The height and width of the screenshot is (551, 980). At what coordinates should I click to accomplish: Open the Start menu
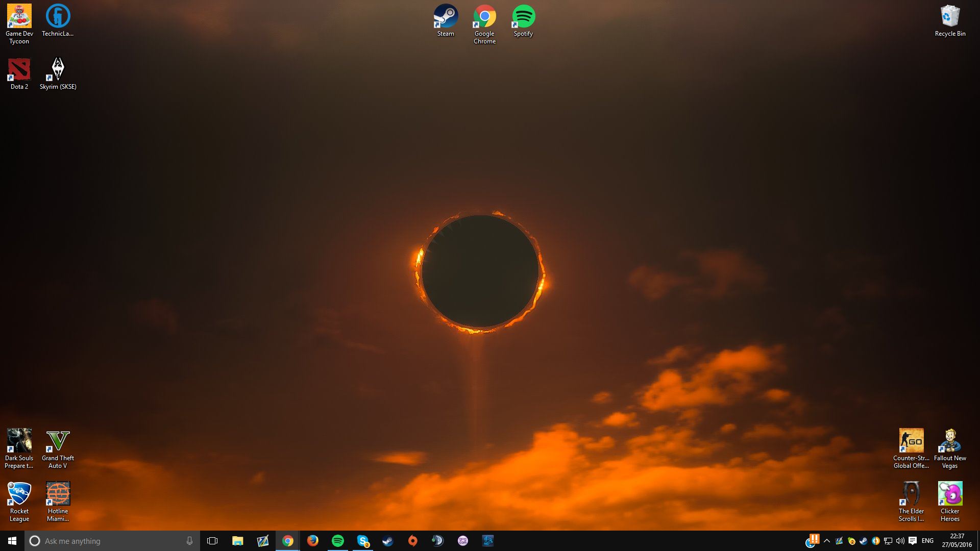(12, 541)
